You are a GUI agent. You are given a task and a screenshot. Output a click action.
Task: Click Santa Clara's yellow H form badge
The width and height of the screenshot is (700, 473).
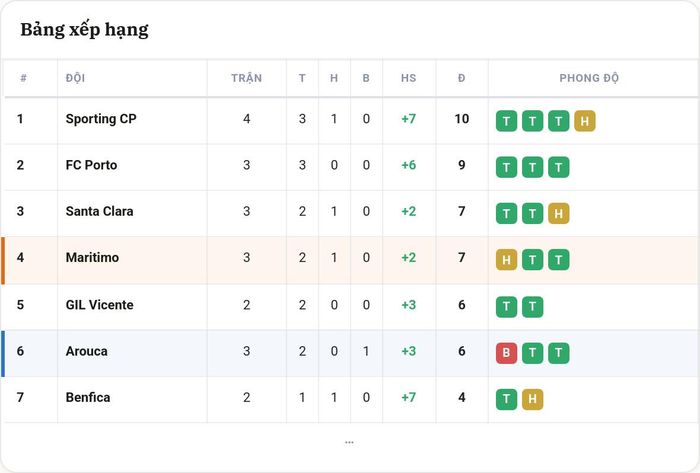coord(558,213)
